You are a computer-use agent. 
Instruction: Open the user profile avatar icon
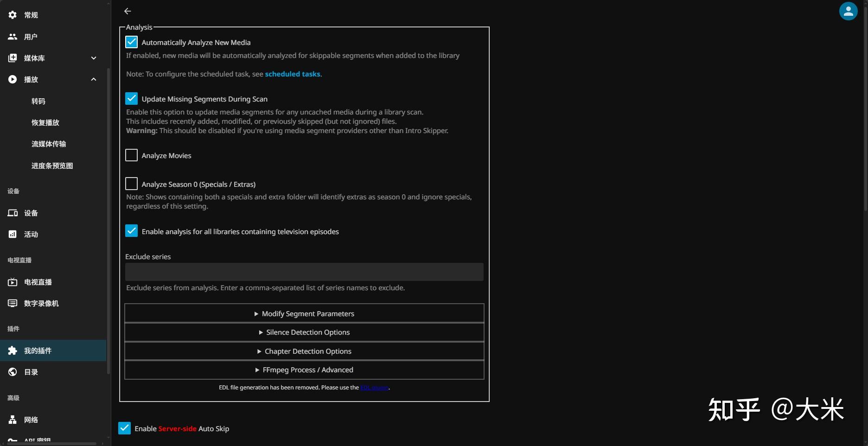[848, 11]
